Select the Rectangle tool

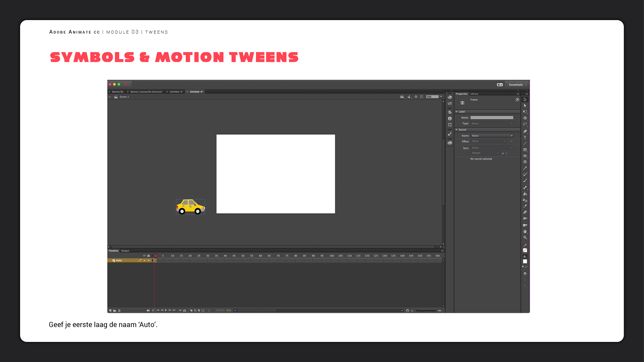(525, 150)
